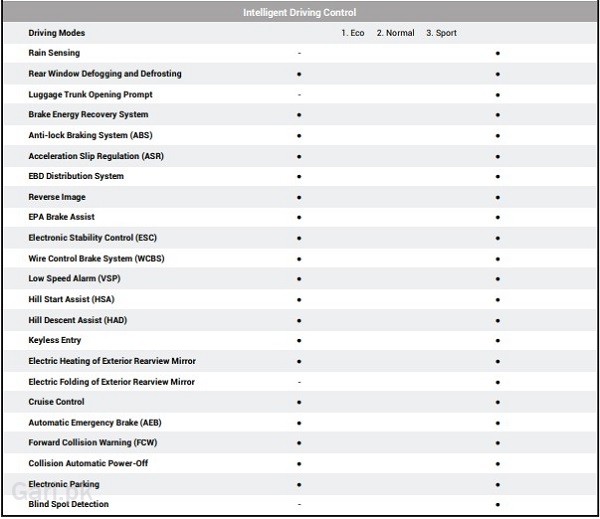Select the Reverse Image row label
Image resolution: width=600 pixels, height=519 pixels.
pos(57,197)
